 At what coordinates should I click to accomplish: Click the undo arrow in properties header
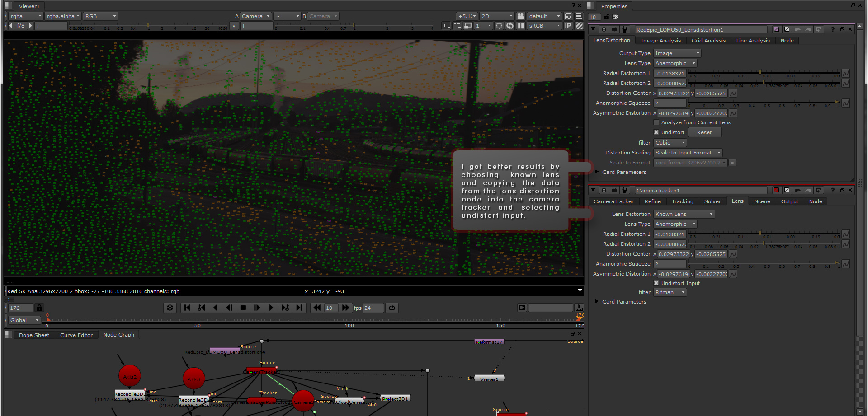[x=797, y=29]
